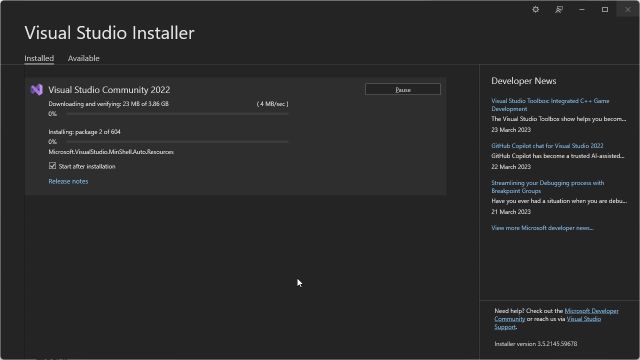Viewport: 640px width, 360px height.
Task: Close the Visual Studio Installer window
Action: click(x=628, y=9)
